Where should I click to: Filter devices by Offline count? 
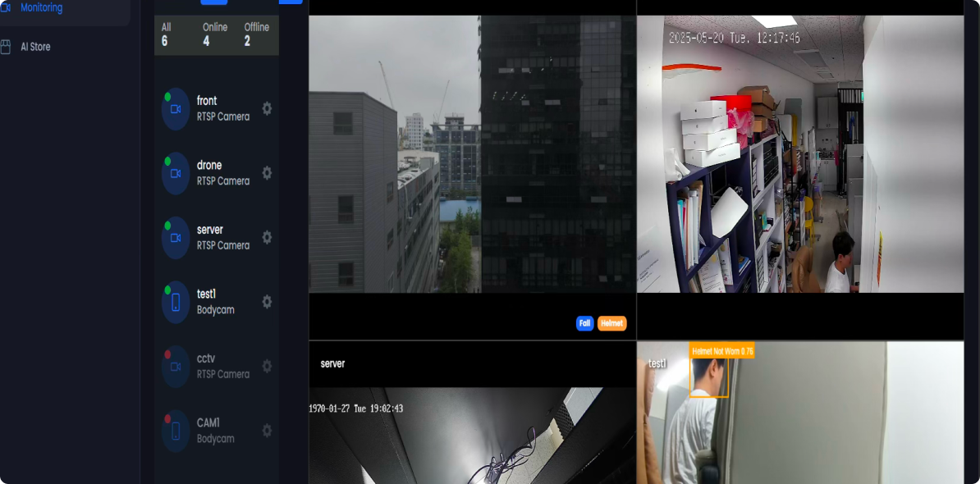(256, 35)
